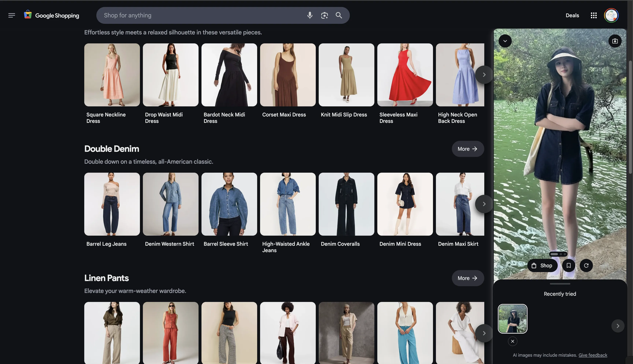633x364 pixels.
Task: Open blue linen pants image
Action: click(x=405, y=333)
